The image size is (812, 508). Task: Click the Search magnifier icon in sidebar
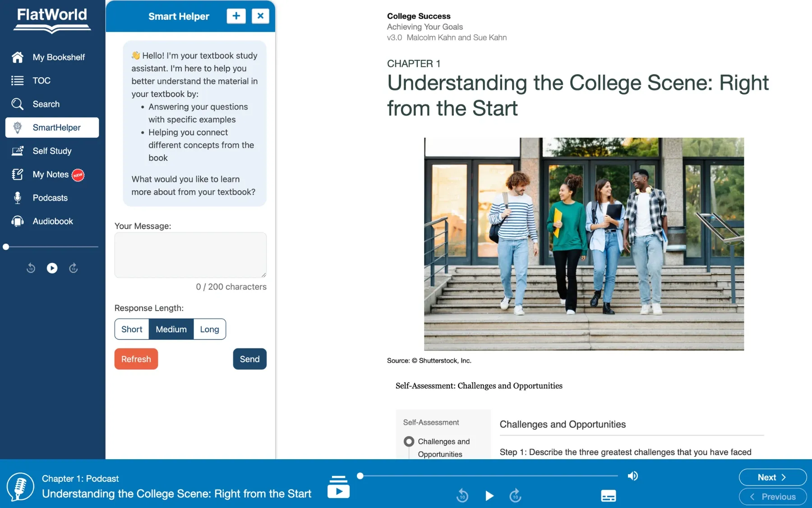[x=18, y=104]
